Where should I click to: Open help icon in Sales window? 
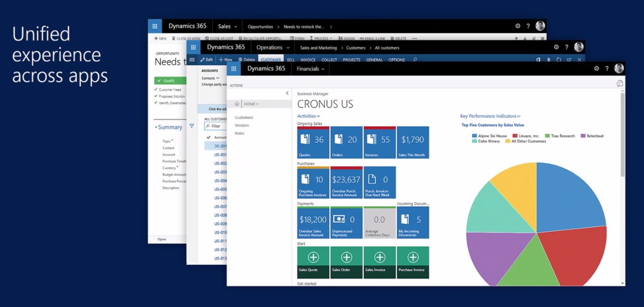tap(528, 26)
